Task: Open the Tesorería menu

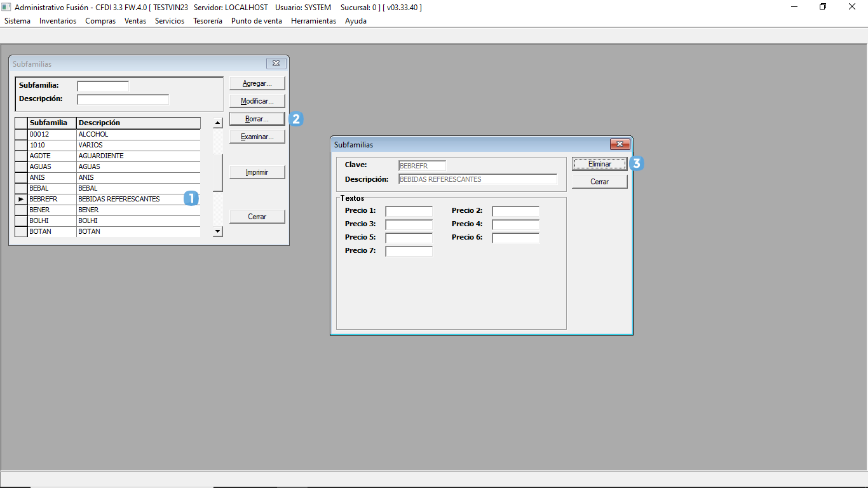Action: (208, 21)
